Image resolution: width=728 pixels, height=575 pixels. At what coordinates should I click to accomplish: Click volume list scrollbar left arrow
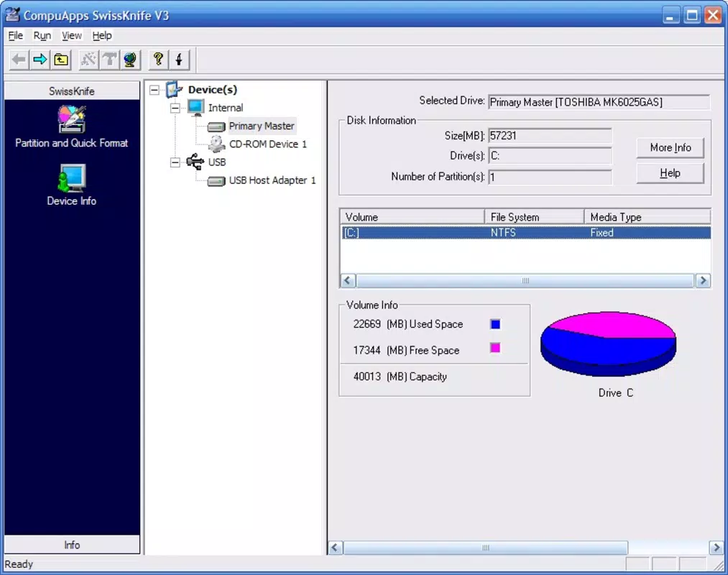[x=349, y=280]
